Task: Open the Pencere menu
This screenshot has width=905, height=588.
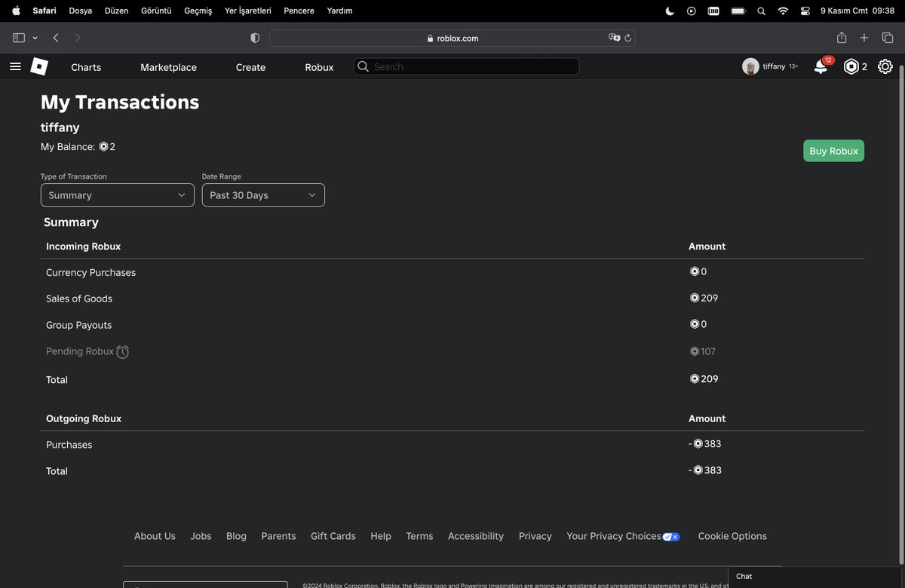Action: click(299, 11)
